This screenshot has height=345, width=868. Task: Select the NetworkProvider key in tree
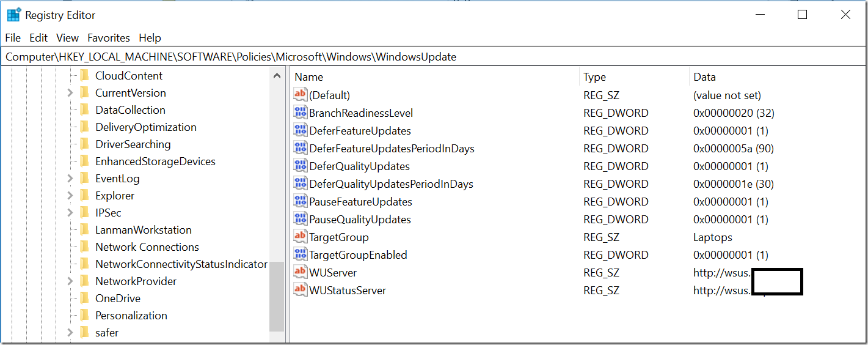(136, 281)
